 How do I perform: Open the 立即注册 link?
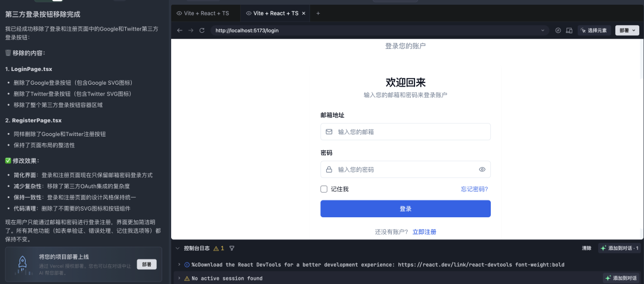pos(425,232)
